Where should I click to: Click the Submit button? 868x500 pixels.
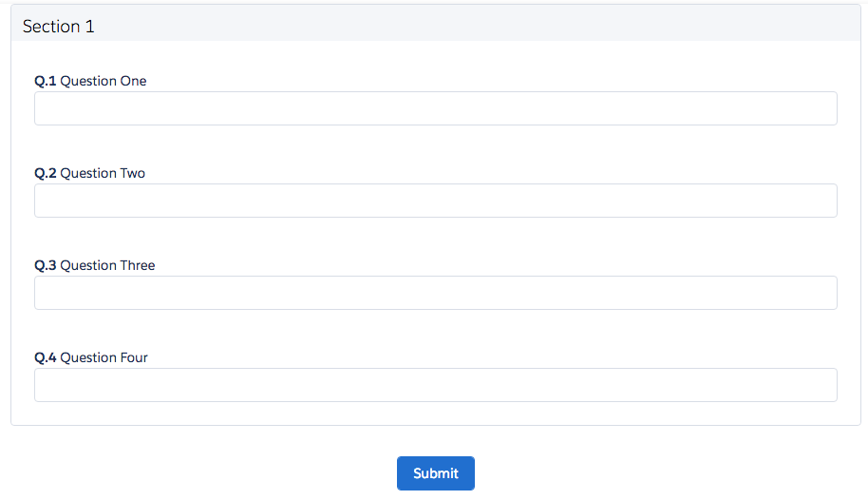[x=436, y=472]
